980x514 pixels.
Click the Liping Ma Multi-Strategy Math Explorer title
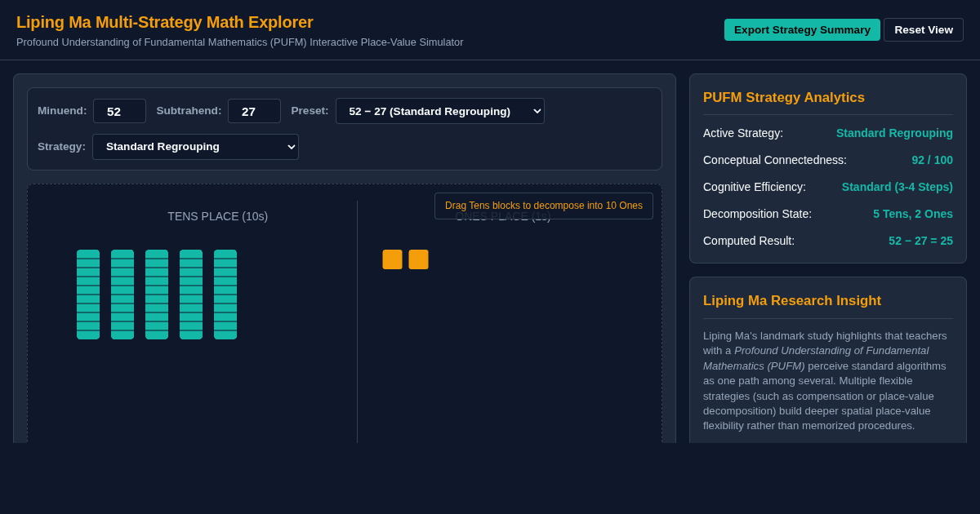pyautogui.click(x=165, y=22)
